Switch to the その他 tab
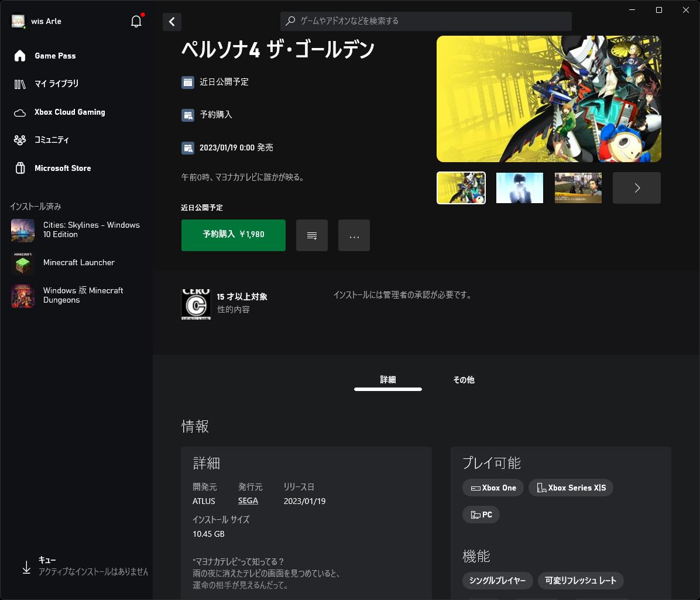The height and width of the screenshot is (600, 700). click(464, 380)
